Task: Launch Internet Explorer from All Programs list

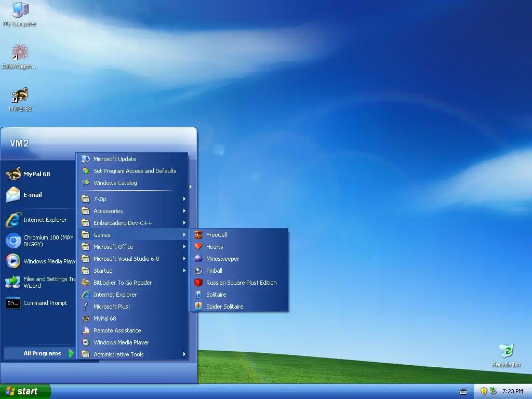Action: click(134, 295)
